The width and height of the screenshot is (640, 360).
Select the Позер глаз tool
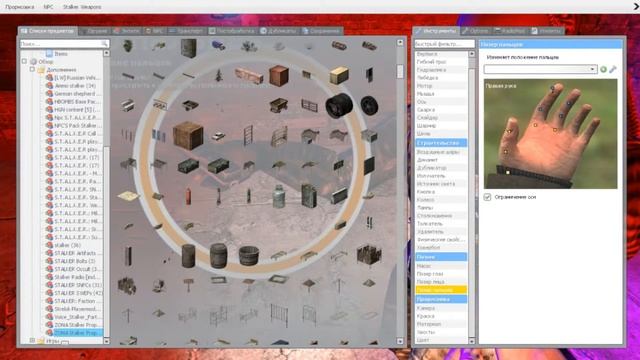pyautogui.click(x=441, y=274)
